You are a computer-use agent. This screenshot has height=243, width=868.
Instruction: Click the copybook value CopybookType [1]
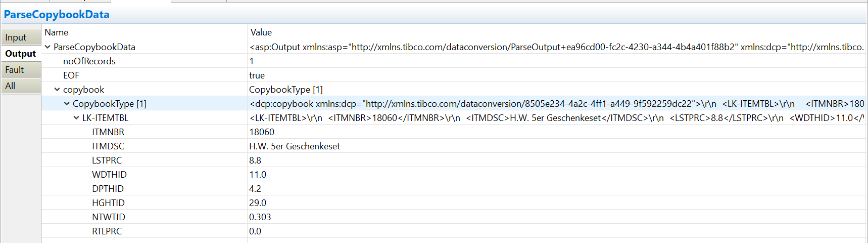point(286,90)
